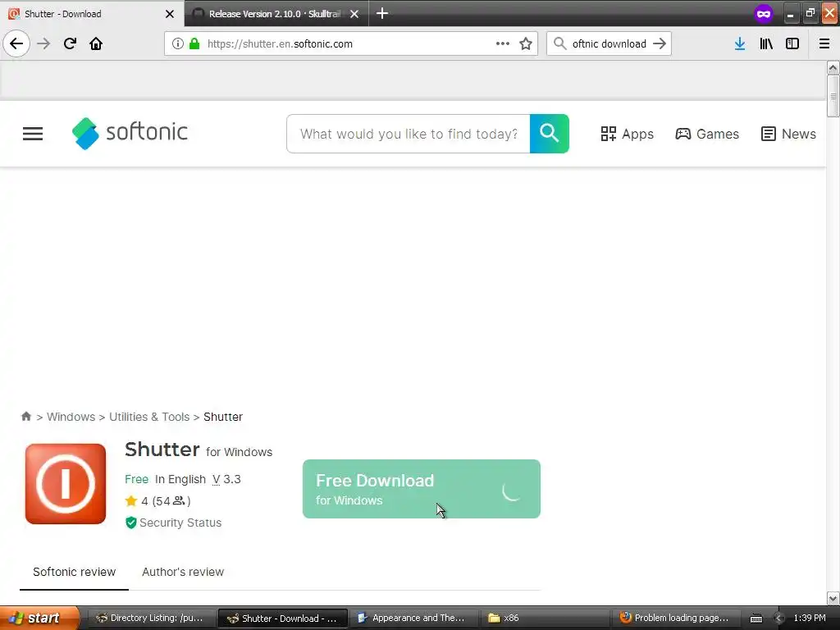Click the green padlock security icon
840x630 pixels.
tap(194, 43)
